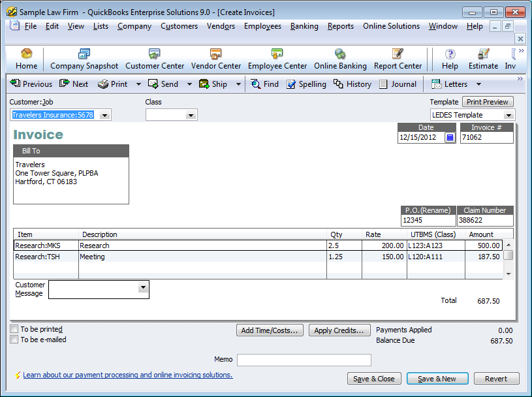The image size is (532, 397).
Task: Open the Report Center
Action: pos(398,59)
